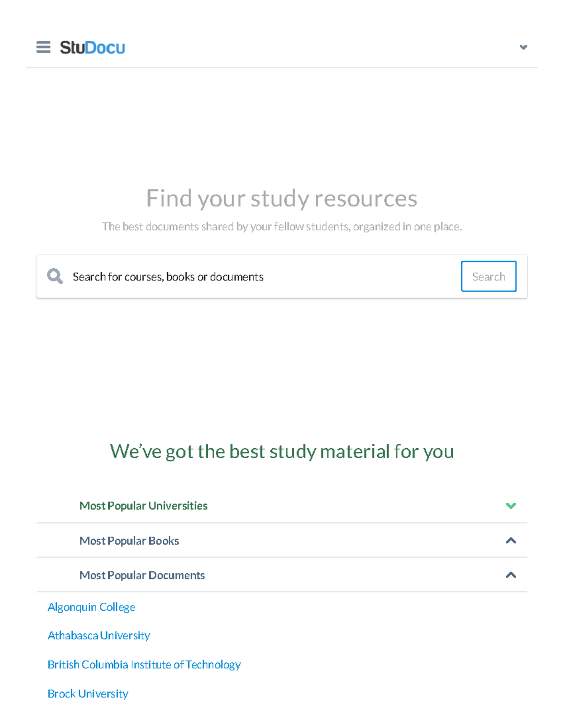This screenshot has width=563, height=728.
Task: Click the blue 'Docu' part of logo
Action: [x=105, y=47]
